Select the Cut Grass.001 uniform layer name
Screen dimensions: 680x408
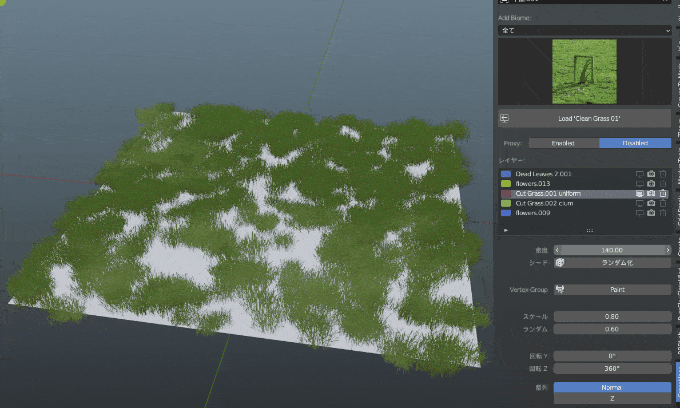[548, 193]
